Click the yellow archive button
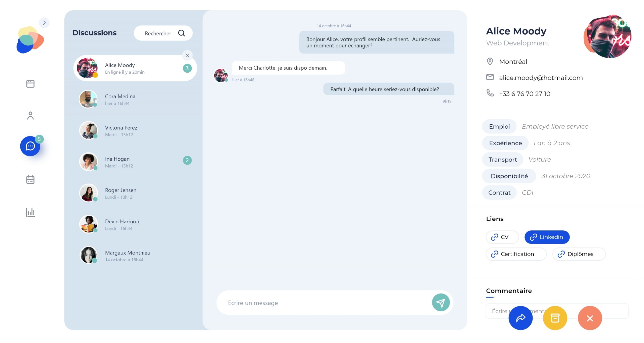The width and height of the screenshot is (644, 343). tap(555, 318)
